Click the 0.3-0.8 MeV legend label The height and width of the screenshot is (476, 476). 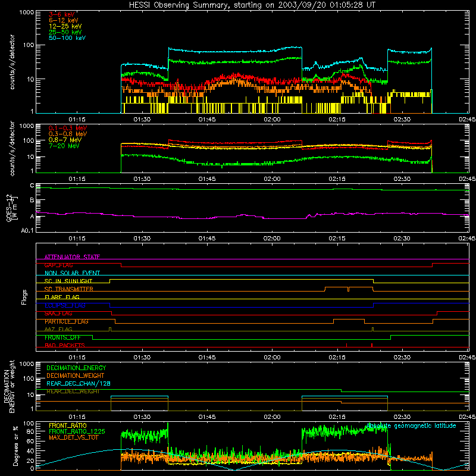pyautogui.click(x=68, y=134)
